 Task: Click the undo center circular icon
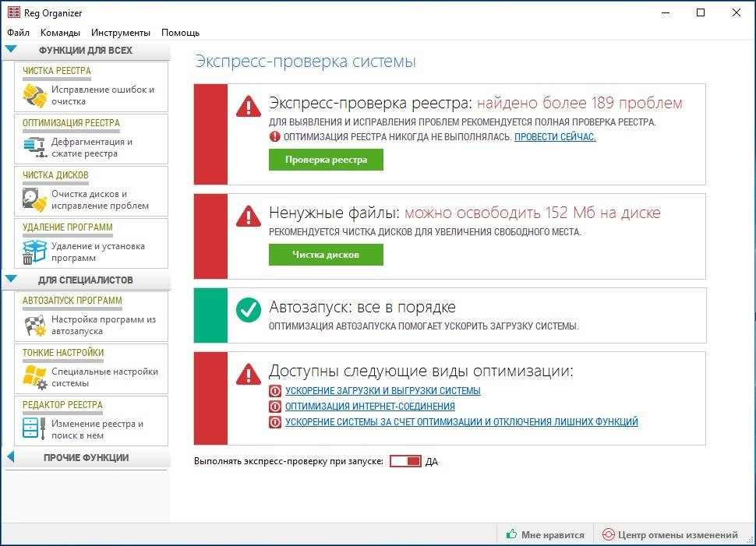608,534
